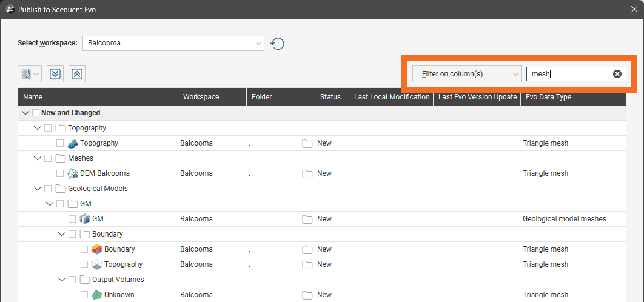Collapse the Output Volumes folder
Screen dimensions: 644x302
coord(62,280)
